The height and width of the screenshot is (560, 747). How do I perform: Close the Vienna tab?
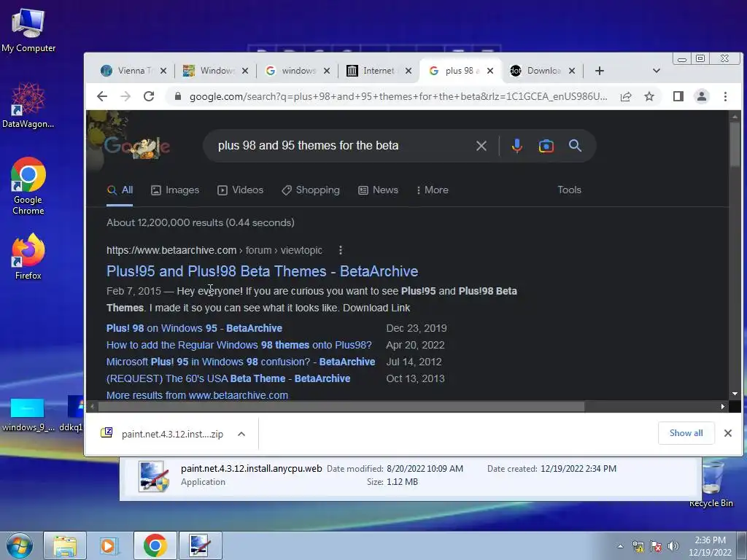coord(163,71)
